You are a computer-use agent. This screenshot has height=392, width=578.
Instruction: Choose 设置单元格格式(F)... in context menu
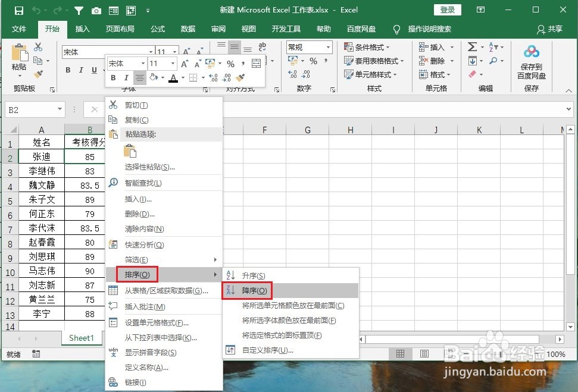[164, 323]
